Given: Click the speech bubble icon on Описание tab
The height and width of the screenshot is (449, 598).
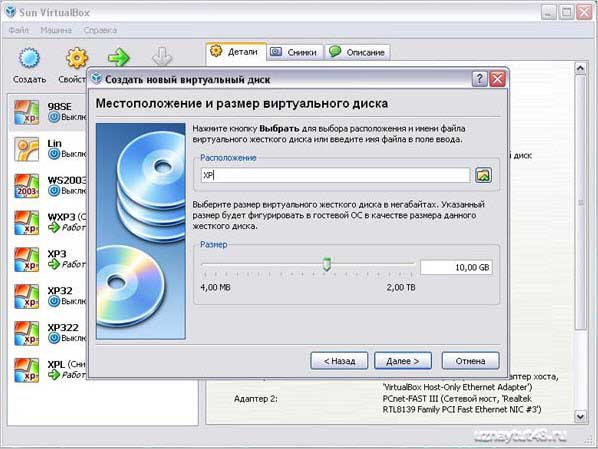Looking at the screenshot, I should (x=335, y=51).
